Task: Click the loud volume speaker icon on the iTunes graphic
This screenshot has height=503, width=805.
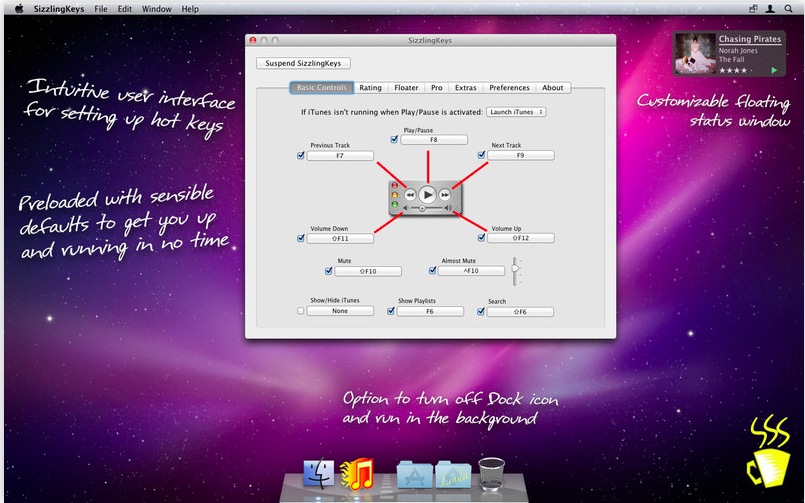Action: click(448, 208)
